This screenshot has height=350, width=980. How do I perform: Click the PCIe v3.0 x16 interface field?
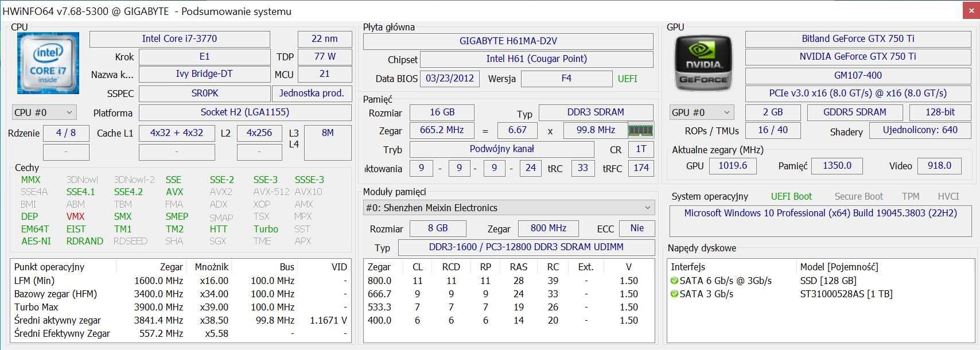pyautogui.click(x=858, y=94)
